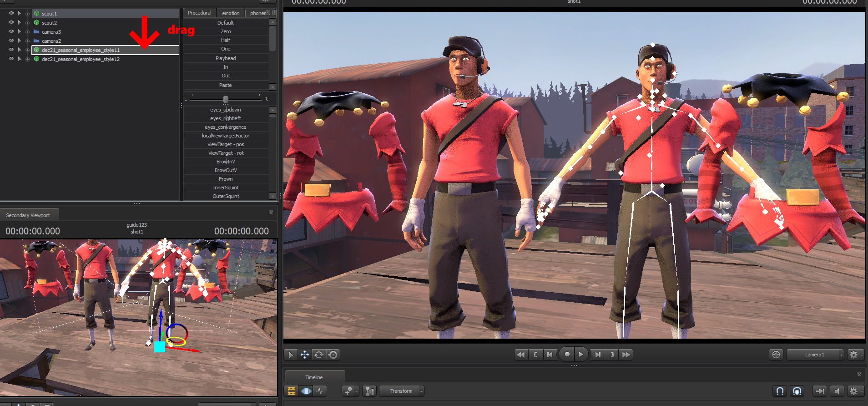This screenshot has width=868, height=406.
Task: Toggle the timeline mute speaker icon
Action: click(x=836, y=391)
